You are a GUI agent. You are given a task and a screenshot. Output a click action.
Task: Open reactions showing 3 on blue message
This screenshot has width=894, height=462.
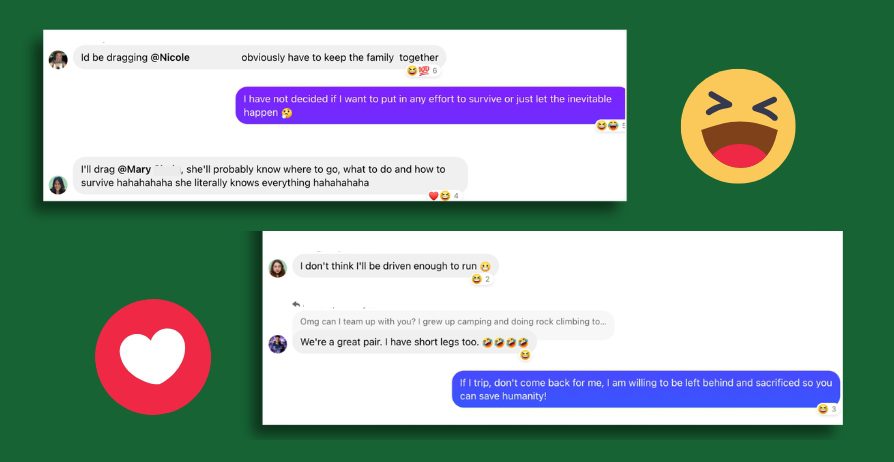827,409
